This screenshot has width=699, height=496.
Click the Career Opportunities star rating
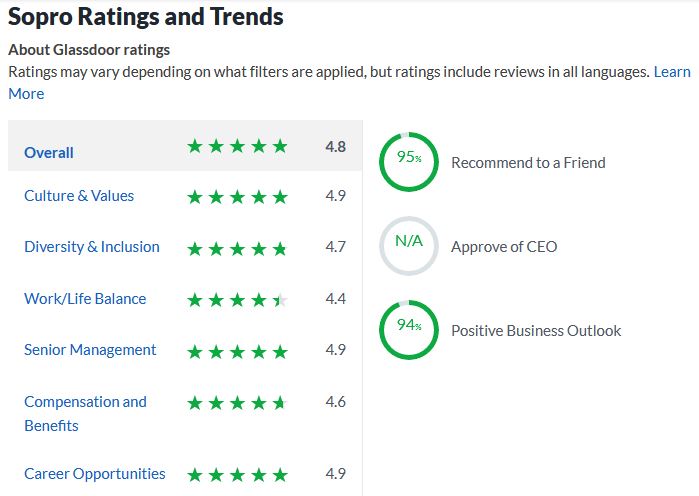(237, 475)
